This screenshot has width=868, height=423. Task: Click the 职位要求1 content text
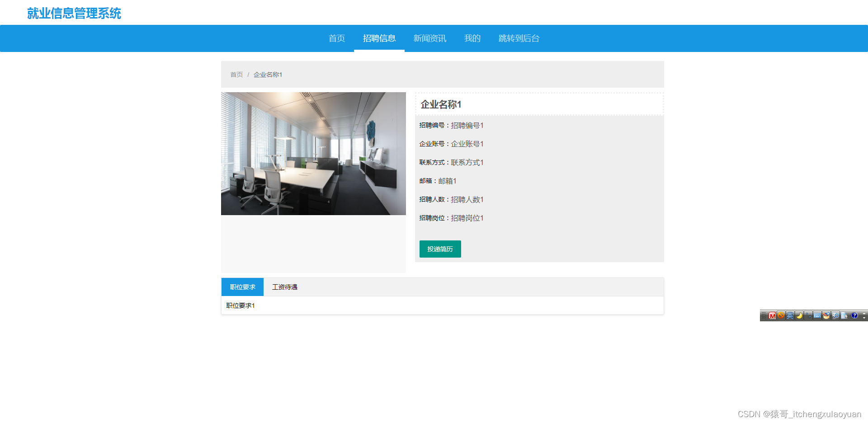coord(241,305)
